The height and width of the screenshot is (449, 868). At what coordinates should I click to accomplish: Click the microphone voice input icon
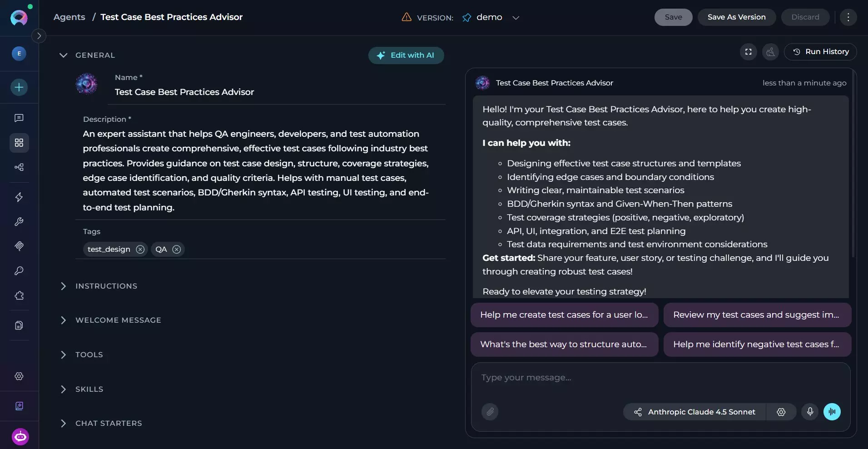point(810,412)
